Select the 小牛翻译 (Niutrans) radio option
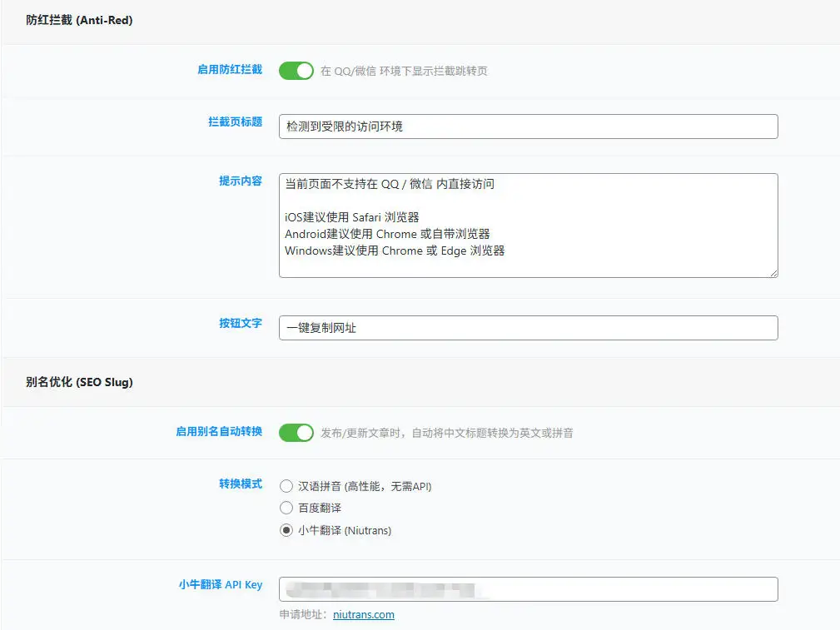 (286, 529)
